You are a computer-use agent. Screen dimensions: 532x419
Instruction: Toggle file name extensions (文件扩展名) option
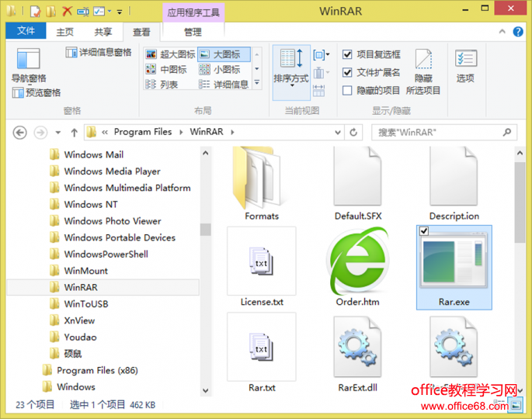[x=371, y=72]
